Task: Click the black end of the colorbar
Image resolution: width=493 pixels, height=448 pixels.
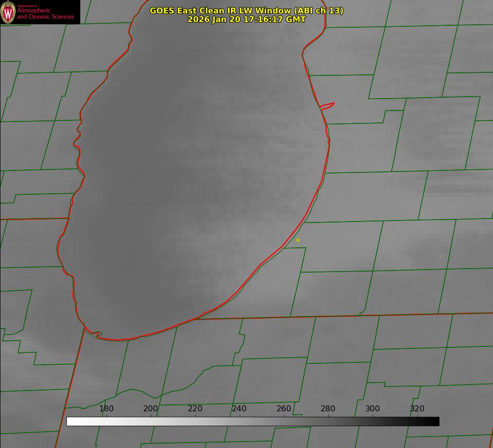Action: (x=436, y=421)
